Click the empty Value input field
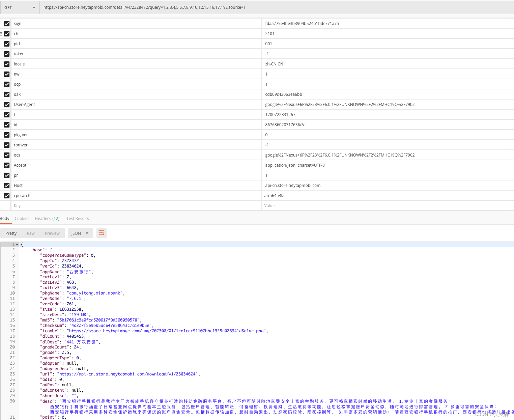 coord(387,206)
